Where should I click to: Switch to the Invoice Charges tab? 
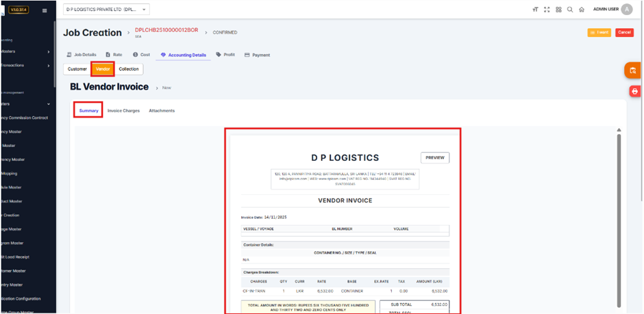(x=123, y=110)
